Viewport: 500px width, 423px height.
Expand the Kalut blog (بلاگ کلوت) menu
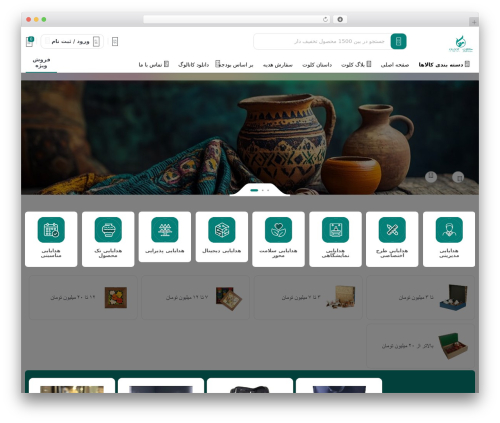tap(356, 64)
